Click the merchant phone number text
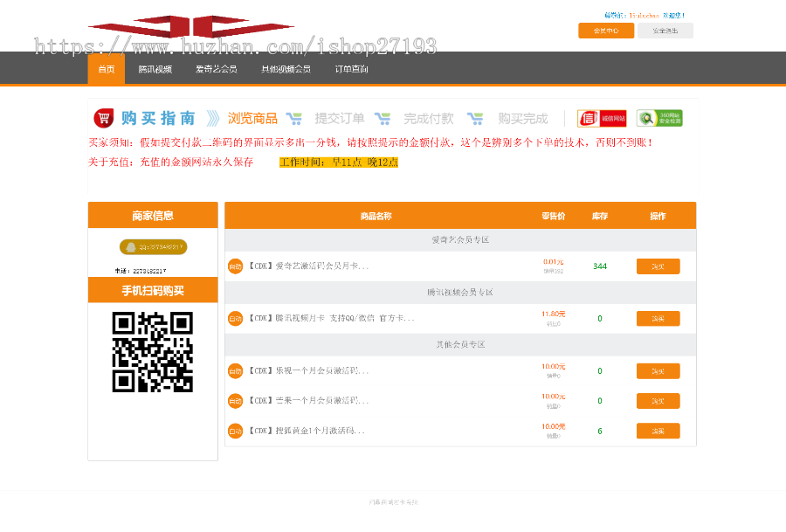786x532 pixels. 141,271
